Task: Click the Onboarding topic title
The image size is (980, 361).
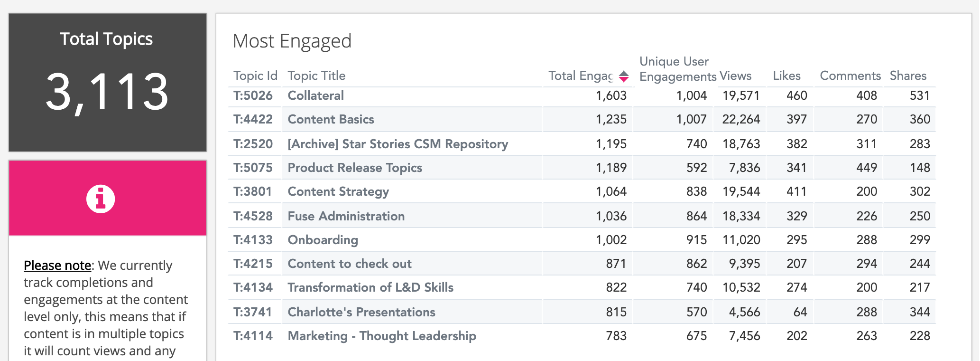Action: pos(323,240)
